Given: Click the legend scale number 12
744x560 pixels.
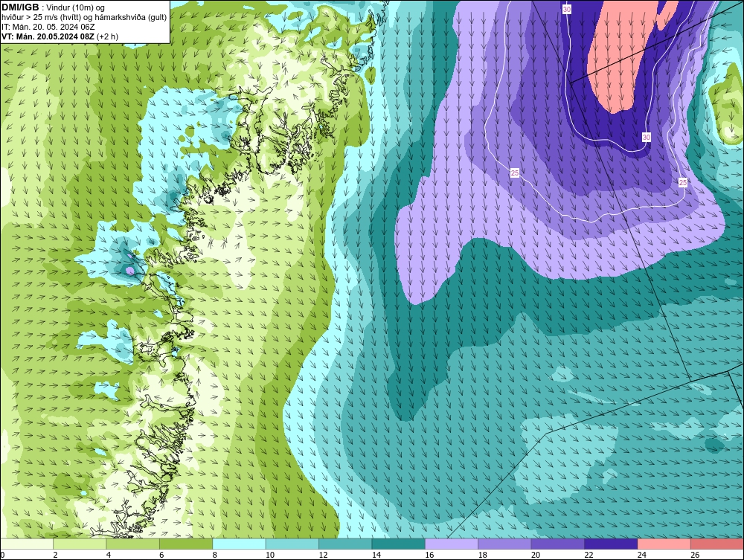Looking at the screenshot, I should [323, 555].
